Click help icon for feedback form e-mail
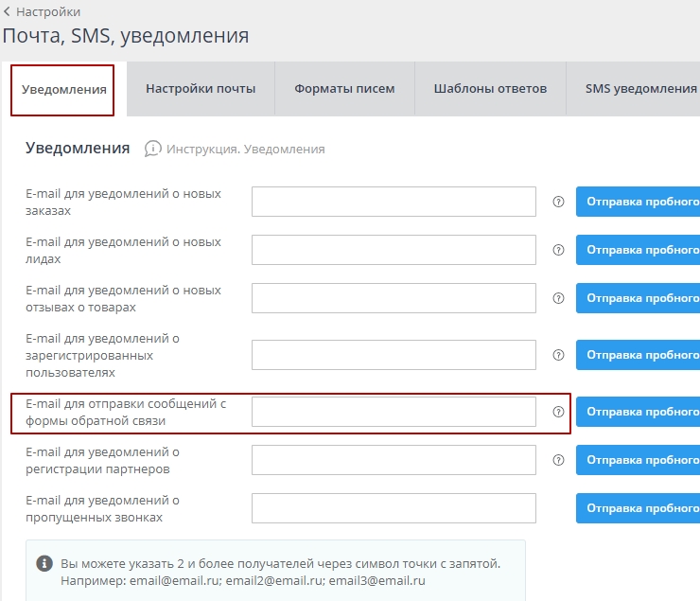 (558, 412)
